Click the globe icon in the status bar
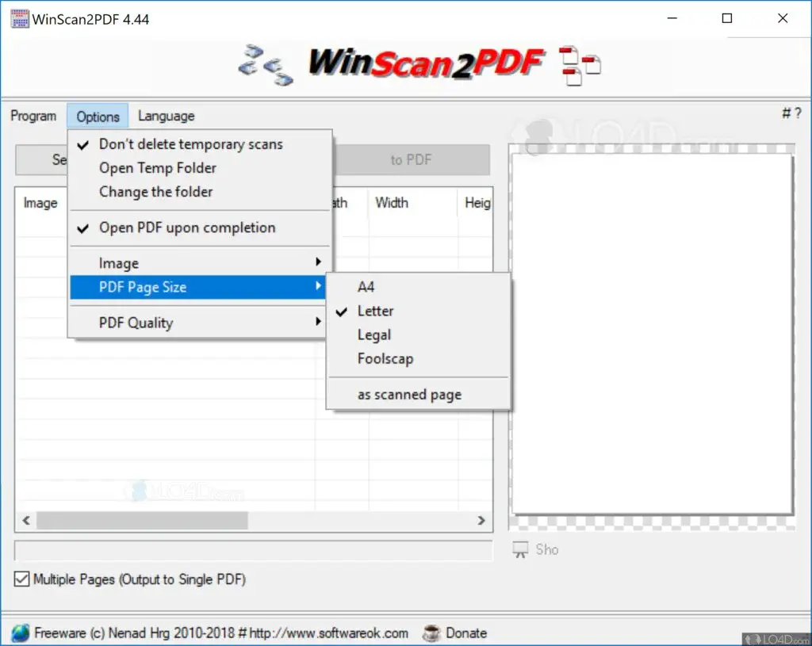The width and height of the screenshot is (812, 646). coord(20,633)
